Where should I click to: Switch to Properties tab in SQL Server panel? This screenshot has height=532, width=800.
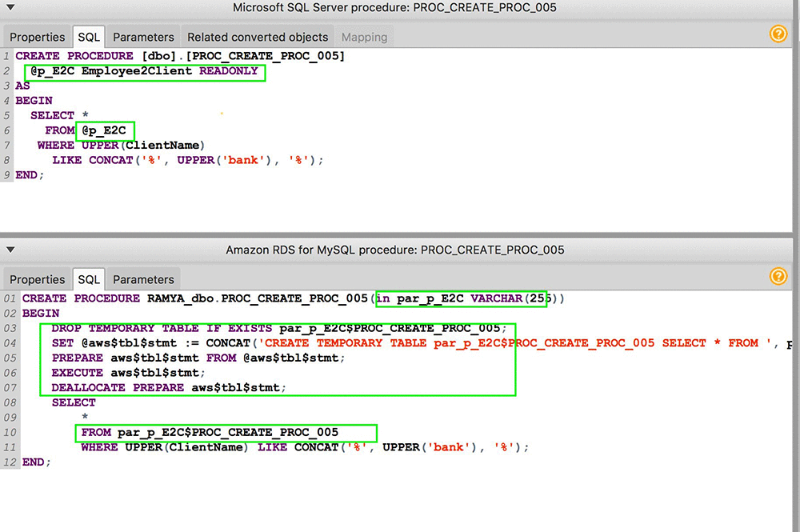point(38,37)
